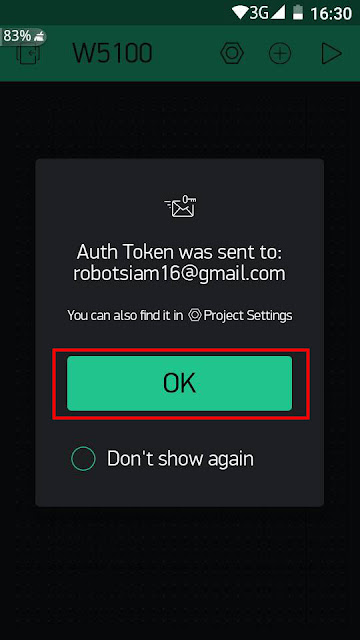Enable the Don't show again radio circle
Image resolution: width=360 pixels, height=640 pixels.
[x=83, y=459]
